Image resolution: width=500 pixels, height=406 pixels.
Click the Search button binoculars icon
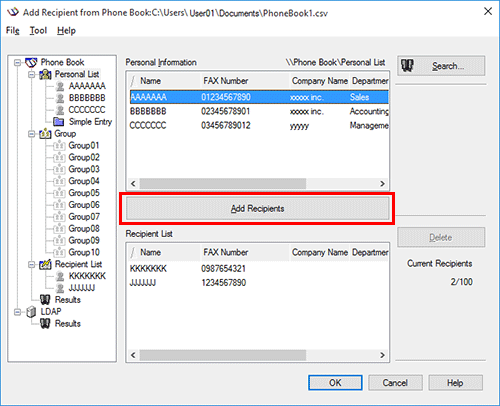407,66
